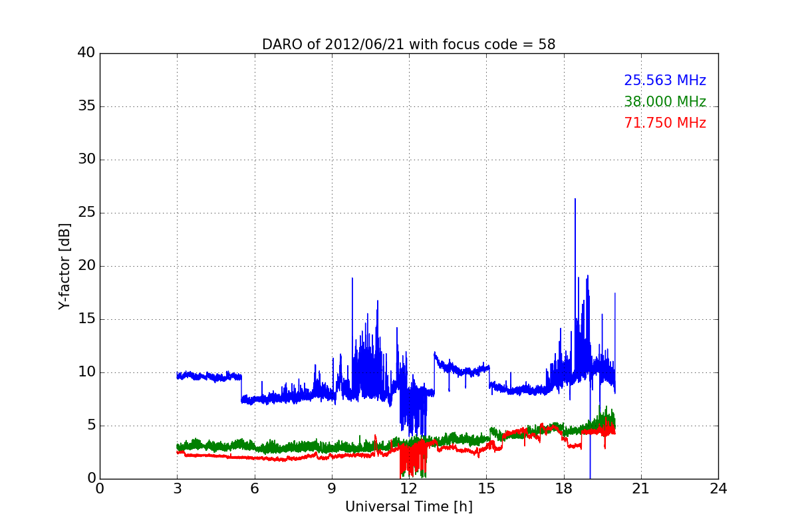Image resolution: width=798 pixels, height=532 pixels.
Task: Click the x-axis tick label 12
Action: (409, 489)
